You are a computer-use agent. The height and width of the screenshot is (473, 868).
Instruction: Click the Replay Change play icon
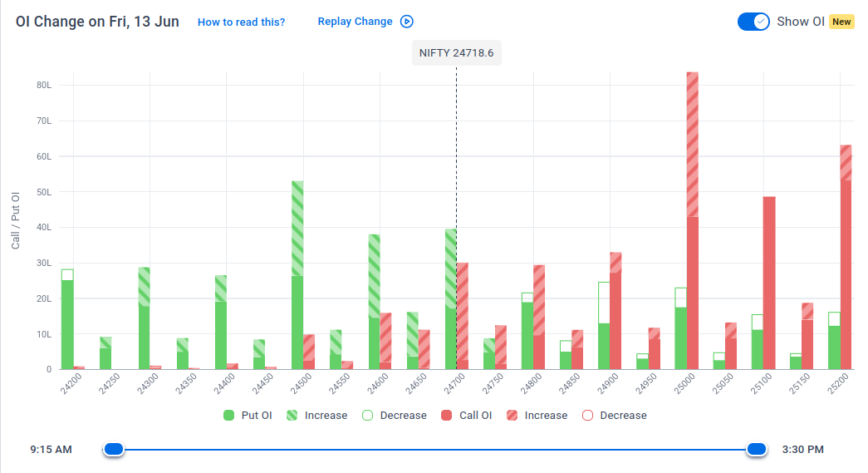407,22
